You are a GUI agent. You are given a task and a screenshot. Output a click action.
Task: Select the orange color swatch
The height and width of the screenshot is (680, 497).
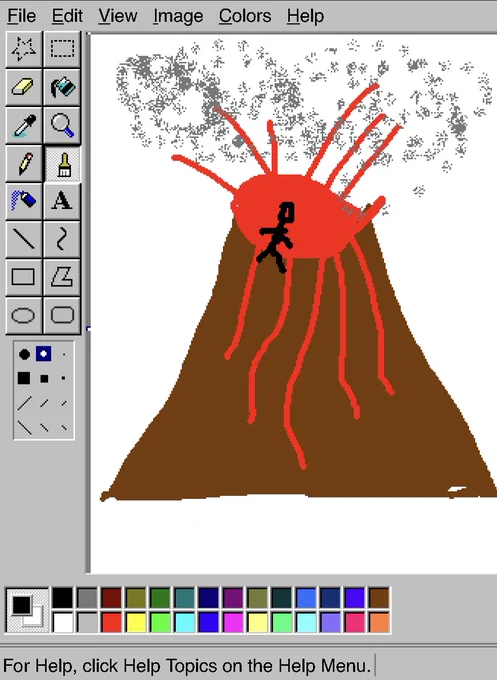379,622
